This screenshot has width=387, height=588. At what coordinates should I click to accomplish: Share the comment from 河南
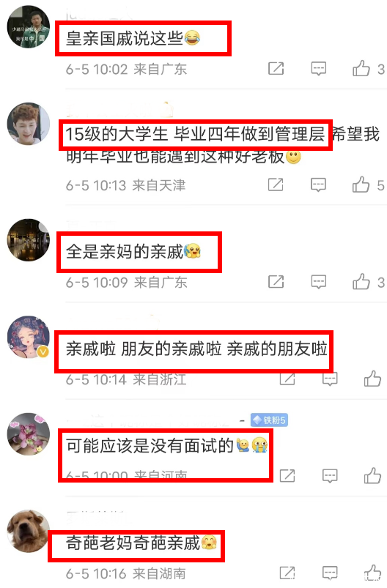[x=287, y=476]
